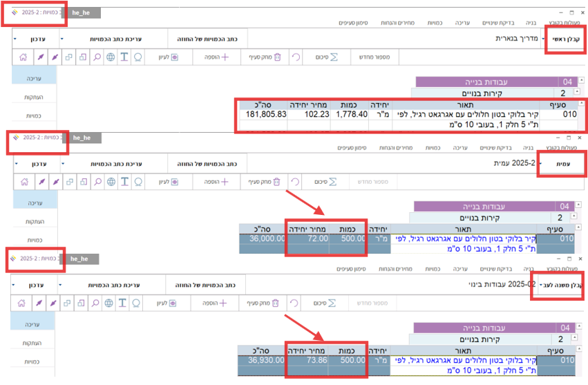The image size is (588, 385).
Task: Click the speech bubble icon in the bottom window toolbar
Action: point(137,302)
